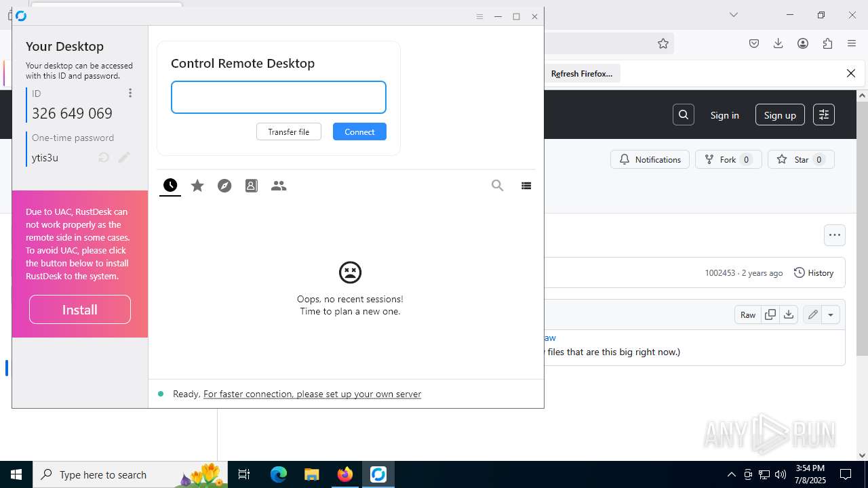Click the RustDesk logo in title bar

click(x=21, y=16)
